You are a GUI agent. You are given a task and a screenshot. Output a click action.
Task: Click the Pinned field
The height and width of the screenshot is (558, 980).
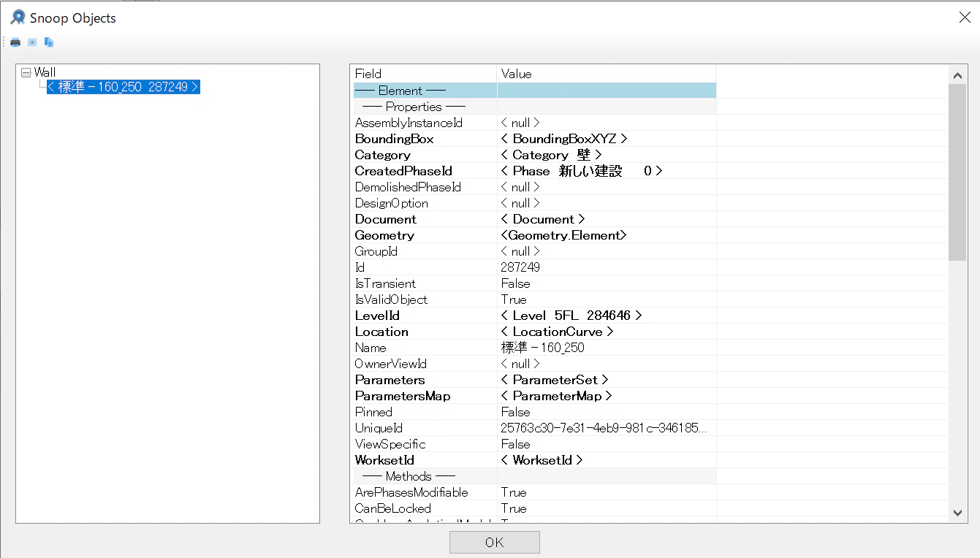[373, 412]
